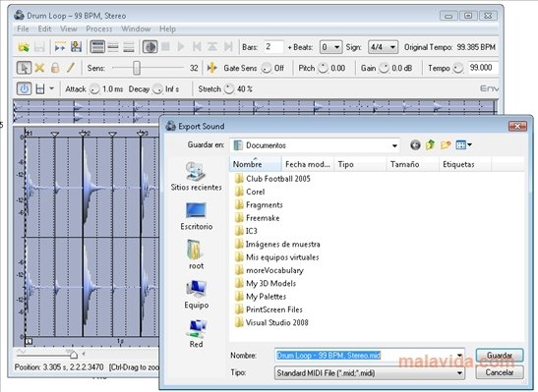Viewport: 538px width, 392px height.
Task: Click the Nombre filename input field
Action: coord(370,356)
